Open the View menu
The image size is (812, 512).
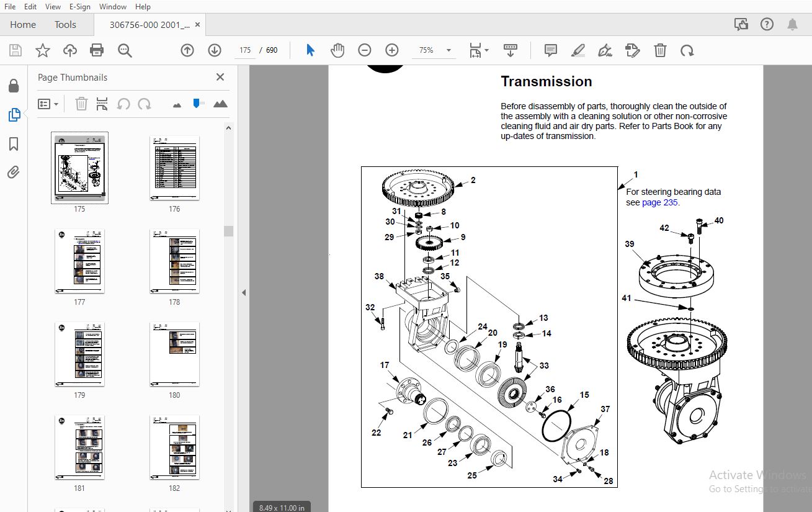(53, 7)
